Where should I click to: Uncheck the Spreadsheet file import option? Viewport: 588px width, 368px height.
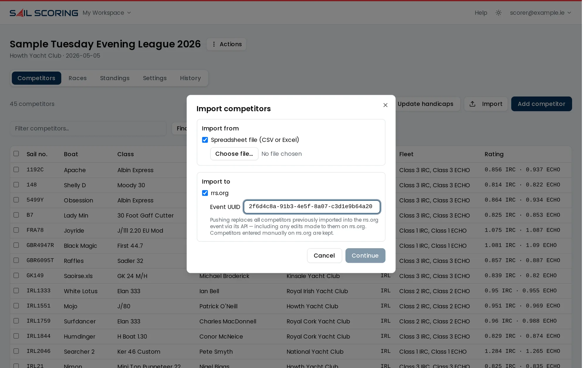pos(205,140)
